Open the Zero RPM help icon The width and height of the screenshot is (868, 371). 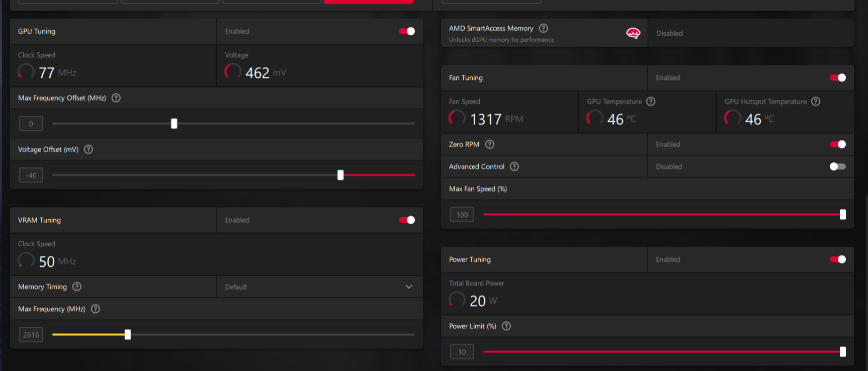(x=490, y=144)
